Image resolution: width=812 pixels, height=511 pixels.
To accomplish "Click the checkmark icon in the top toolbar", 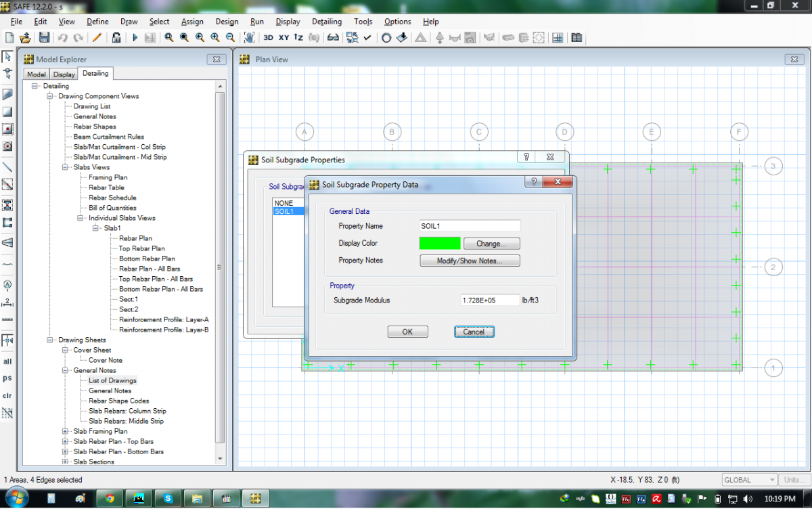I will pos(367,38).
